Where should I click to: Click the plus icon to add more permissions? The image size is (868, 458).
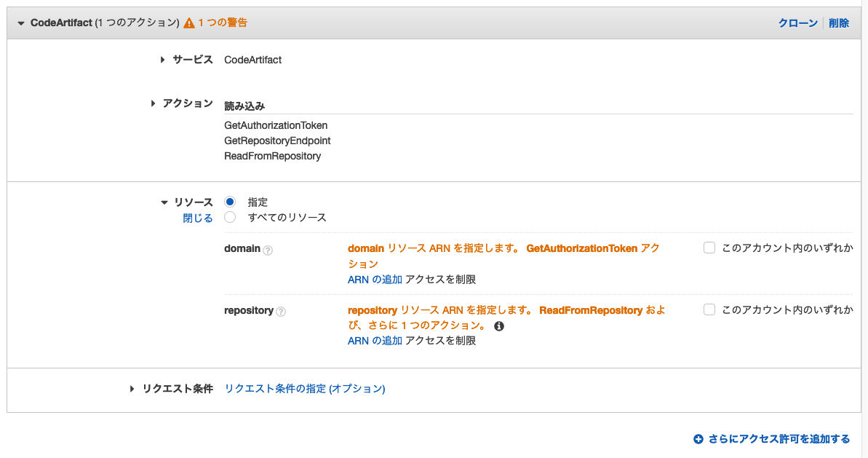tap(698, 439)
